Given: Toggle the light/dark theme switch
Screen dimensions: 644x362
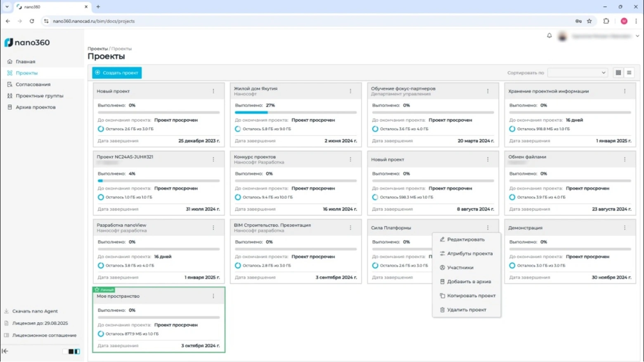Looking at the screenshot, I should [x=74, y=351].
